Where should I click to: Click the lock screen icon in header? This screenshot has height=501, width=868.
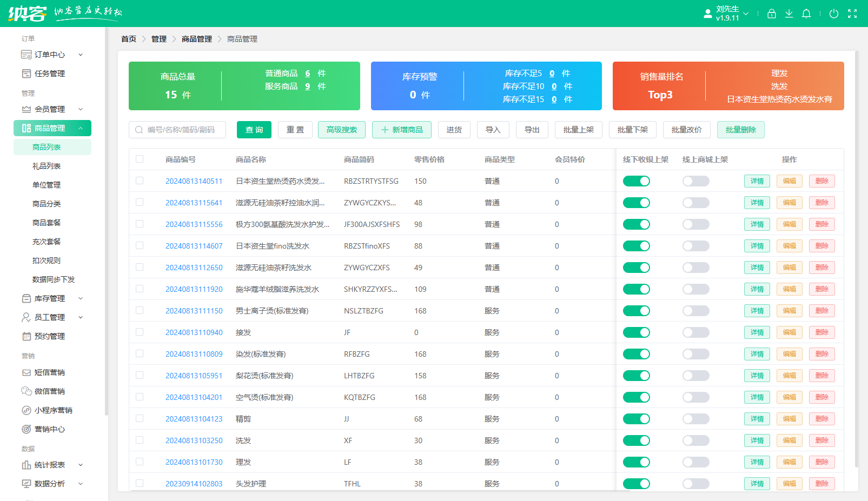(x=772, y=14)
